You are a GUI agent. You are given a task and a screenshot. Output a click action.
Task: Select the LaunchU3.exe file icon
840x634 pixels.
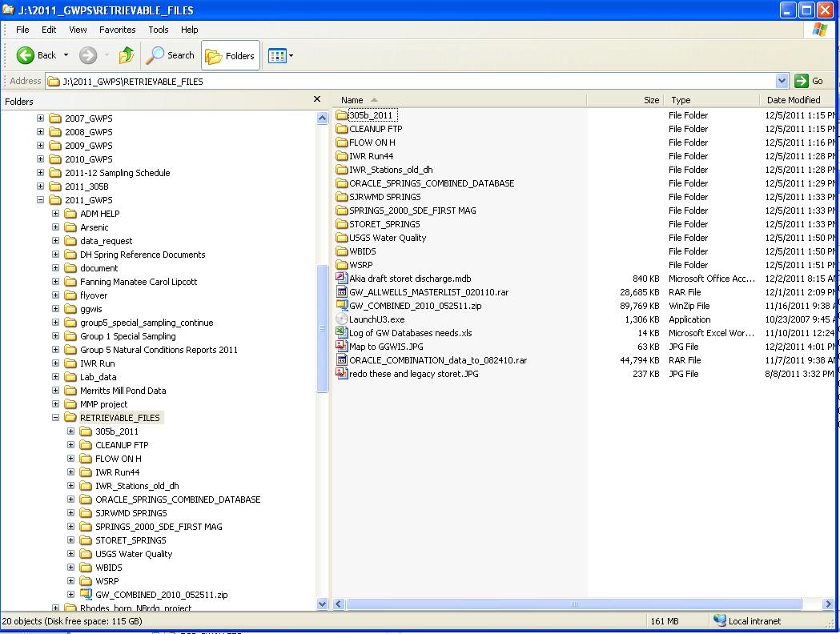(341, 319)
